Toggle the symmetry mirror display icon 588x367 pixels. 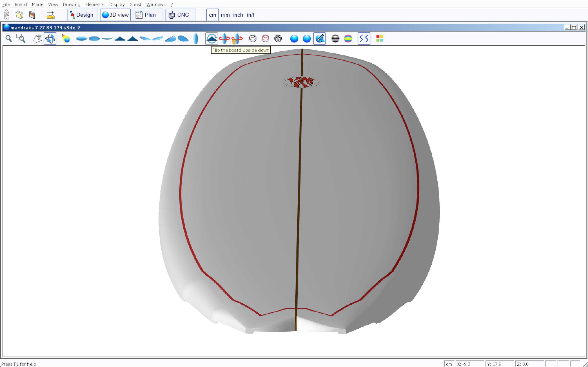(x=364, y=39)
